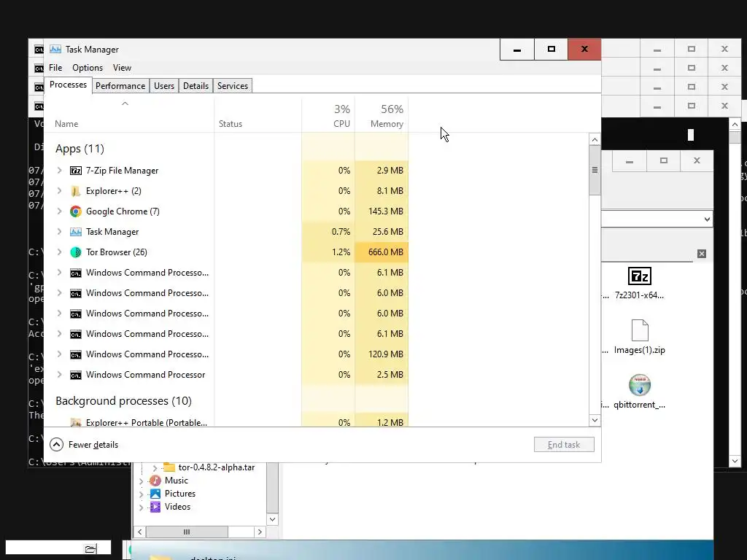Expand the 7-Zip File Manager process group
The image size is (747, 560).
coord(59,171)
